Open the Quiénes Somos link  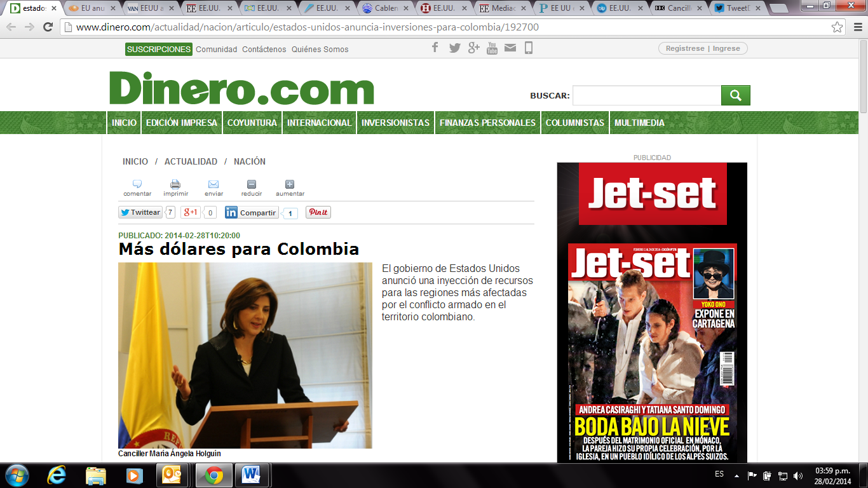click(x=320, y=49)
